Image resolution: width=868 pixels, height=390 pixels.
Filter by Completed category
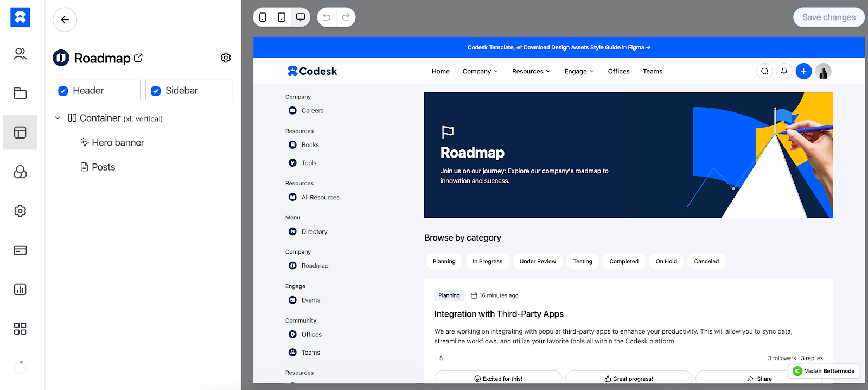[624, 261]
